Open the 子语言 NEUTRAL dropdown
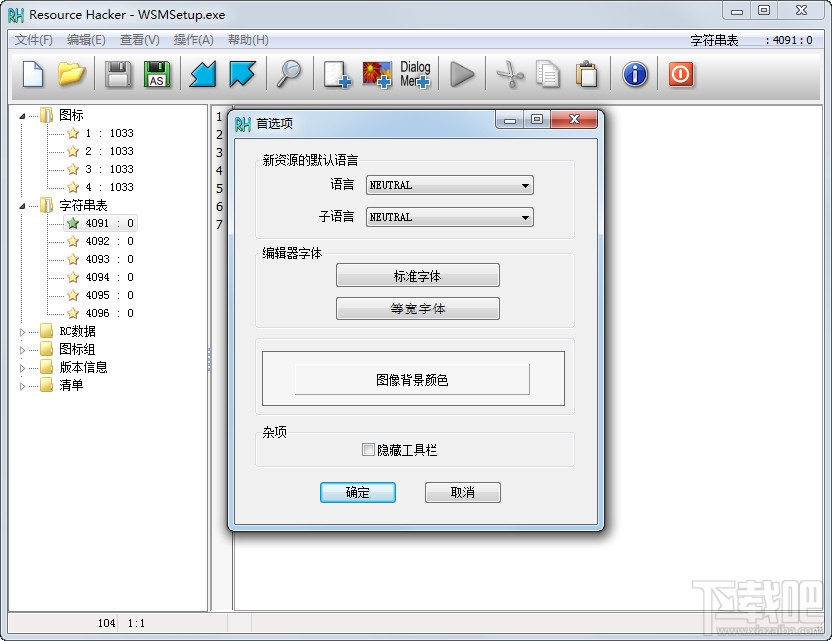The image size is (832, 641). tap(524, 217)
